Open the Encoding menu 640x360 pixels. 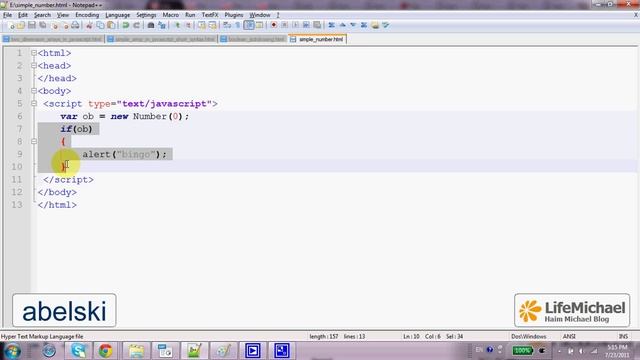87,15
